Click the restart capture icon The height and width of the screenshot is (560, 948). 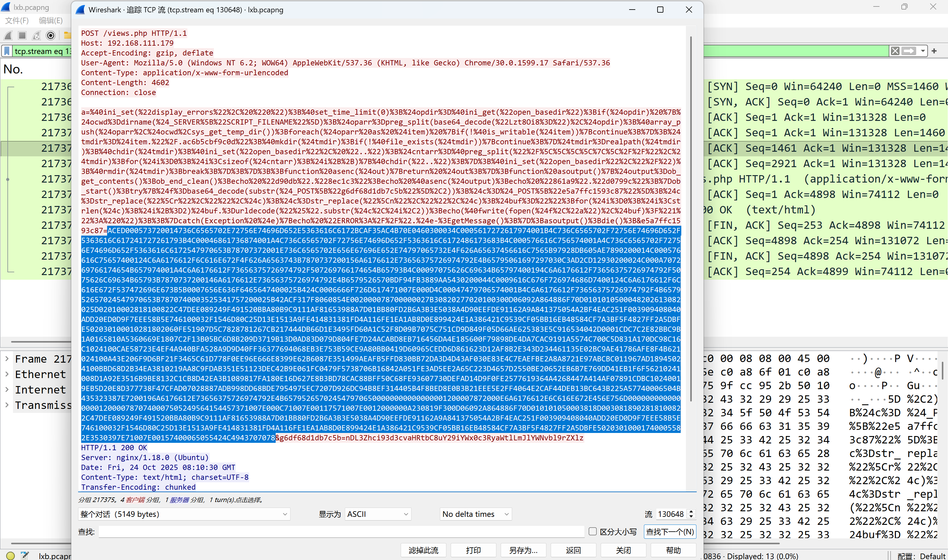[x=36, y=35]
